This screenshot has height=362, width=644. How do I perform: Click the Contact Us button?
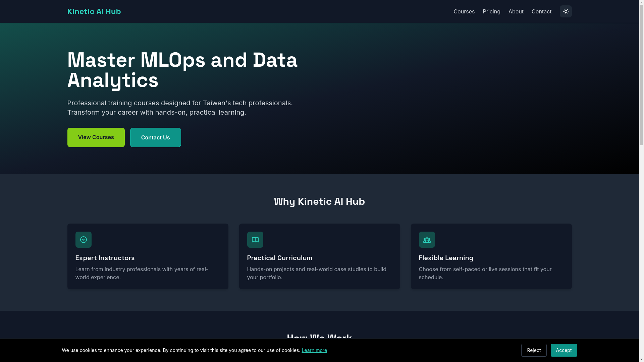155,137
